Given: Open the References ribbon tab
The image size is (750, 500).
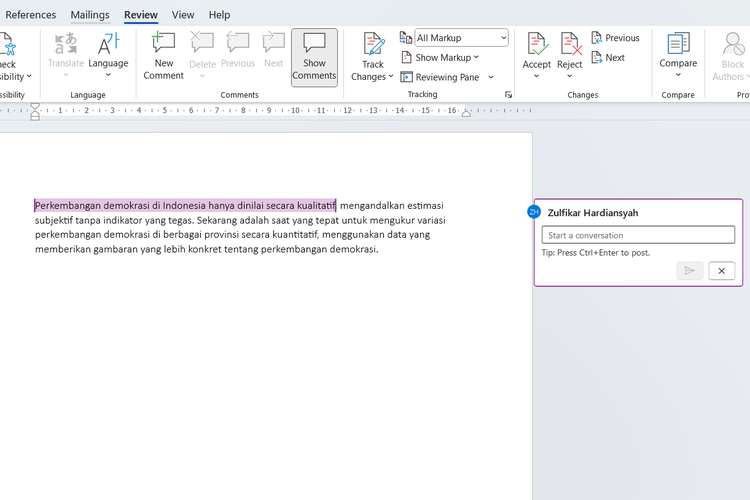Looking at the screenshot, I should [x=30, y=15].
